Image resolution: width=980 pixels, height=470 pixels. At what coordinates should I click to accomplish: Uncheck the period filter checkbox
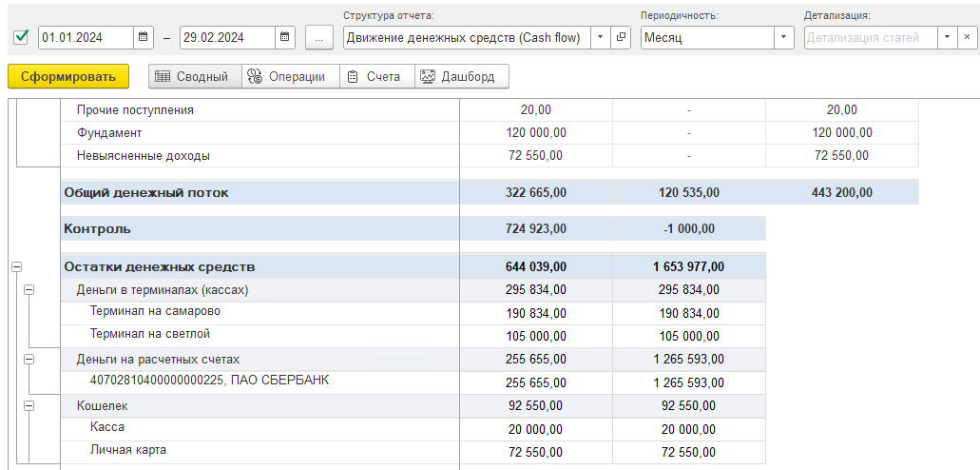21,37
